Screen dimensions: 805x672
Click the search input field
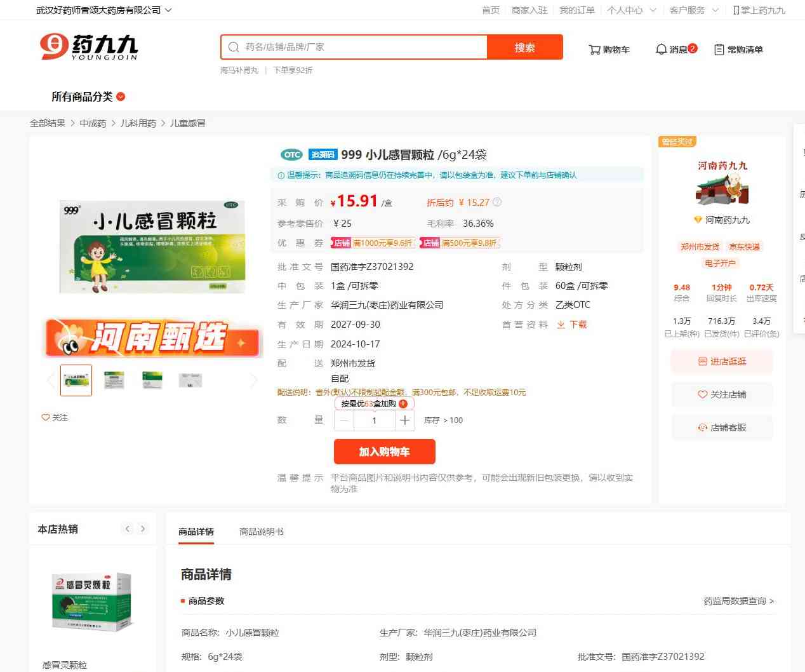(x=362, y=47)
